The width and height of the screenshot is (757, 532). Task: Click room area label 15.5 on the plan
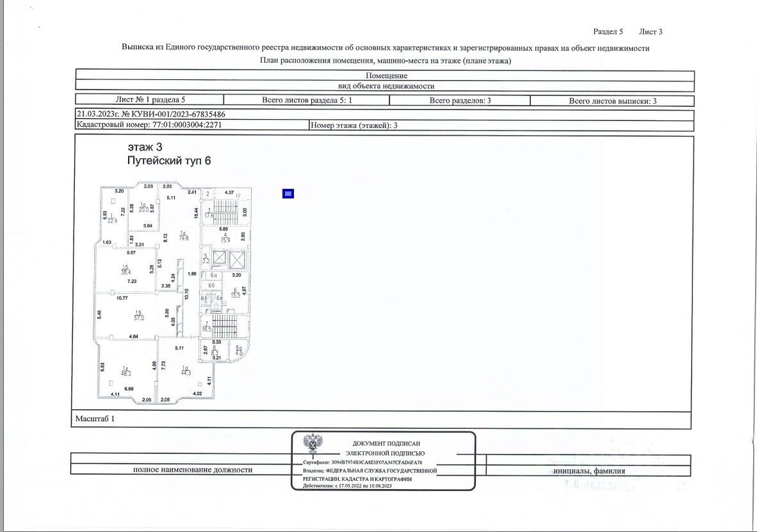tap(235, 295)
